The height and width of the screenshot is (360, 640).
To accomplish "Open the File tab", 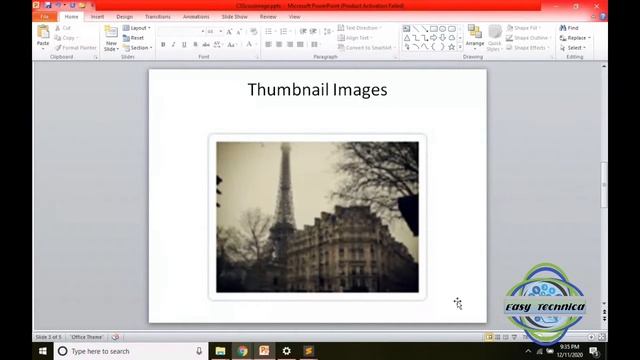I will [x=45, y=17].
